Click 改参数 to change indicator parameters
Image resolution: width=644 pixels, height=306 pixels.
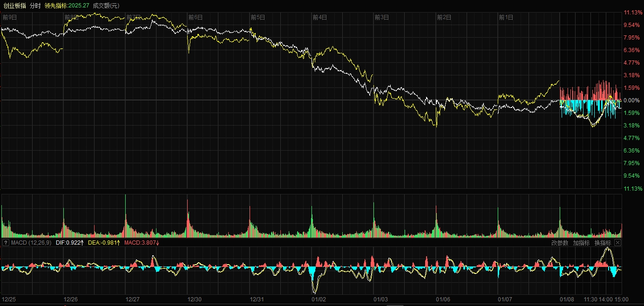[x=560, y=243]
